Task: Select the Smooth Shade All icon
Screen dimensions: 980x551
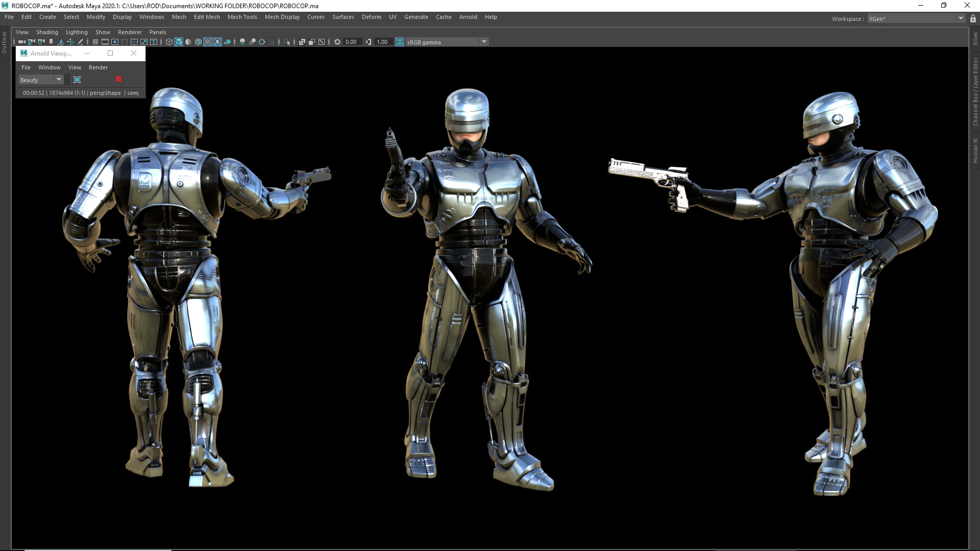Action: pyautogui.click(x=179, y=42)
